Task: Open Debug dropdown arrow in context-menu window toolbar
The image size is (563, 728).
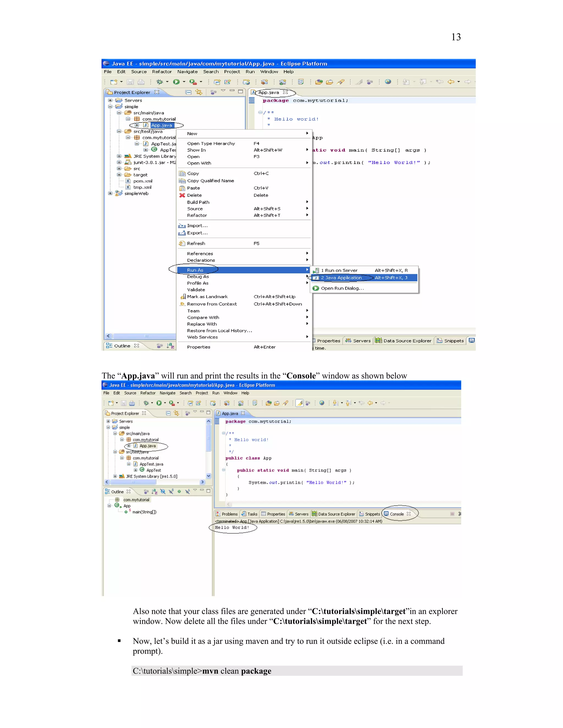Action: 167,82
